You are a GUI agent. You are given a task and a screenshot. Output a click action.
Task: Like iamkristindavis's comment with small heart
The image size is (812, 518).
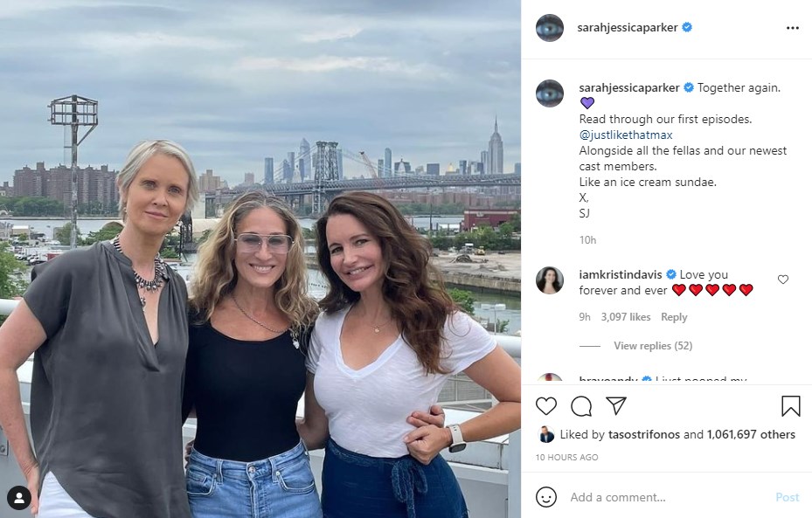point(783,280)
